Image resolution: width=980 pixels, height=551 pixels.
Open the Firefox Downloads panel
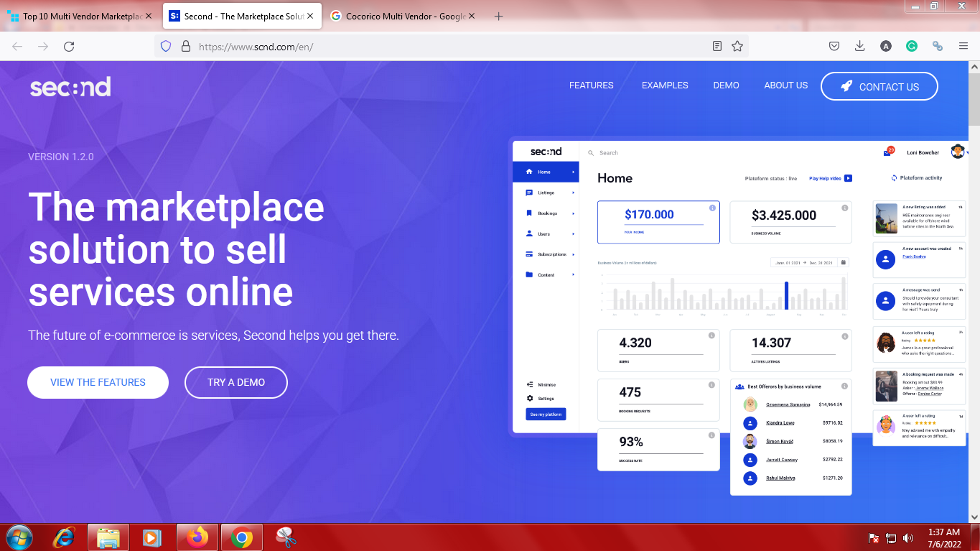860,46
